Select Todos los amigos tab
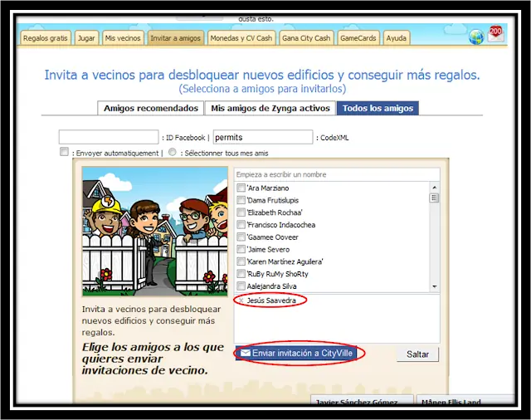 click(378, 108)
